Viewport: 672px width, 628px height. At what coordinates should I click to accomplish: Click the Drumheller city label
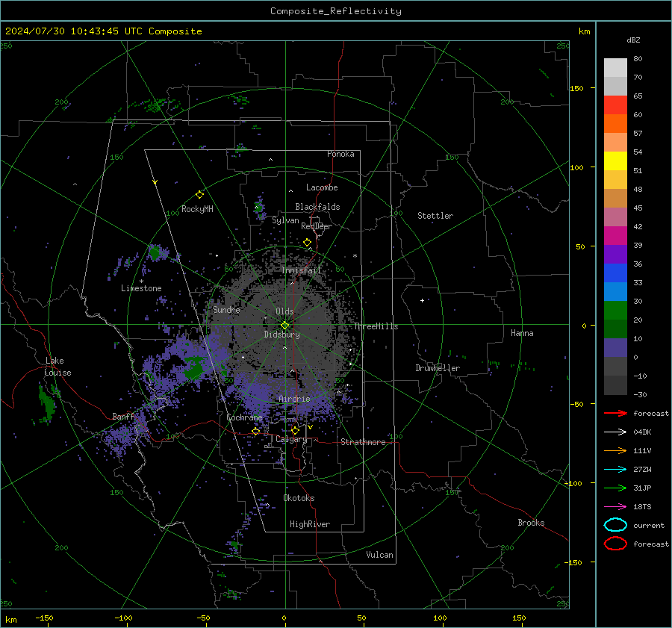coord(438,368)
